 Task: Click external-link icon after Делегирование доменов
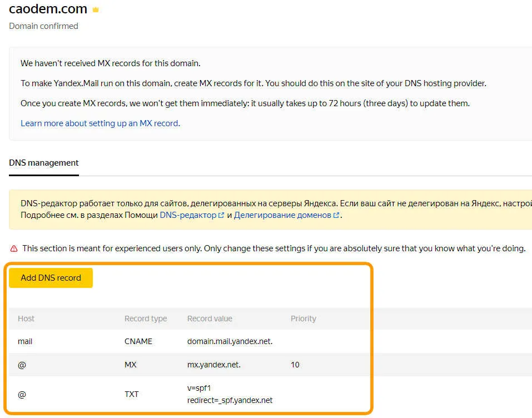pos(336,215)
